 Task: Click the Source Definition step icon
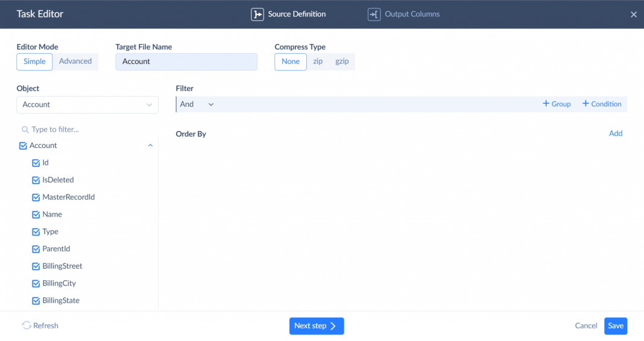(x=257, y=14)
